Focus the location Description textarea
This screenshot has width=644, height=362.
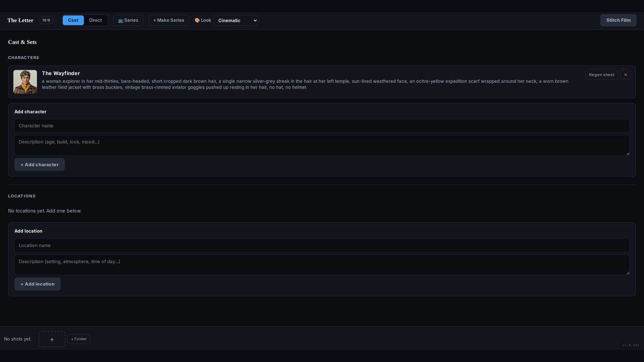[322, 265]
